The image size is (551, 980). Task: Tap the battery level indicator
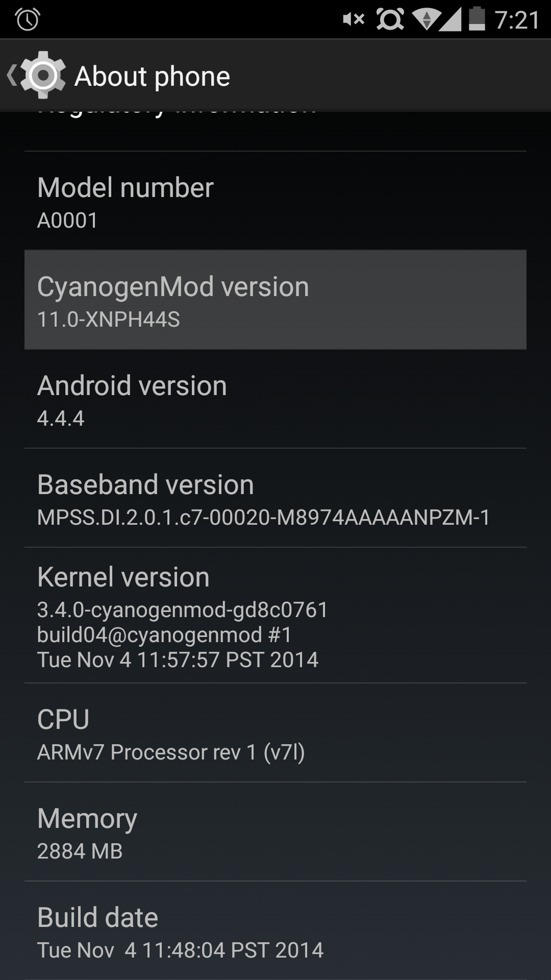tap(477, 19)
